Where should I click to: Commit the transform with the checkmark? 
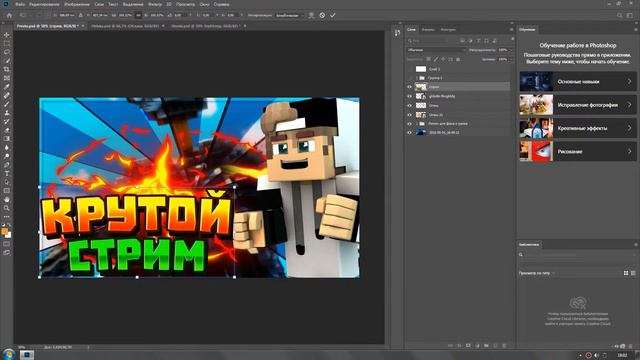(333, 15)
